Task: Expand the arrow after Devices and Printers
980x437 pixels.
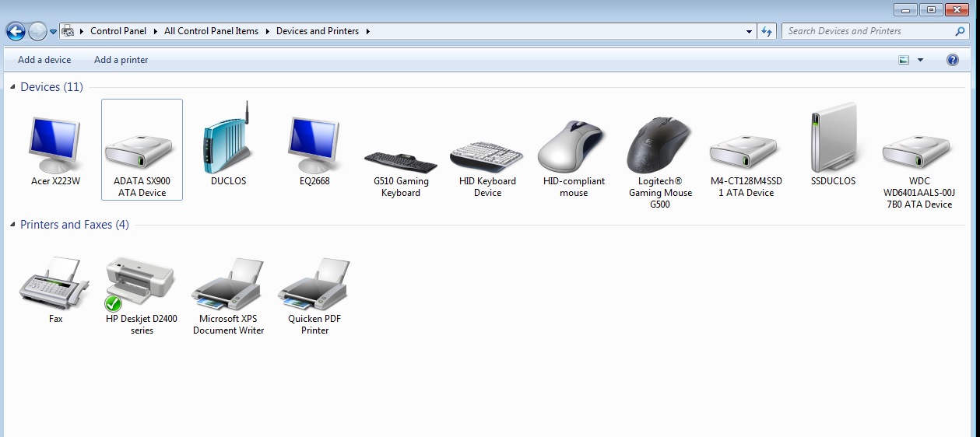Action: click(x=367, y=31)
